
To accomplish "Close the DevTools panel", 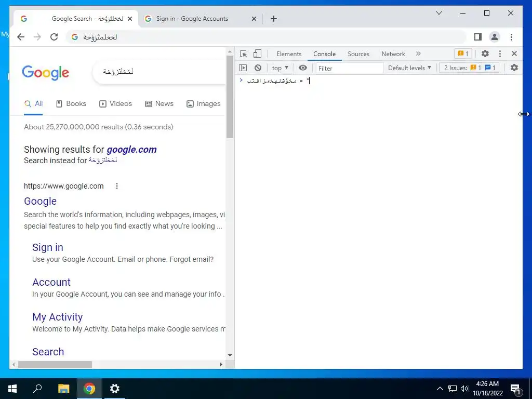I will (x=514, y=54).
